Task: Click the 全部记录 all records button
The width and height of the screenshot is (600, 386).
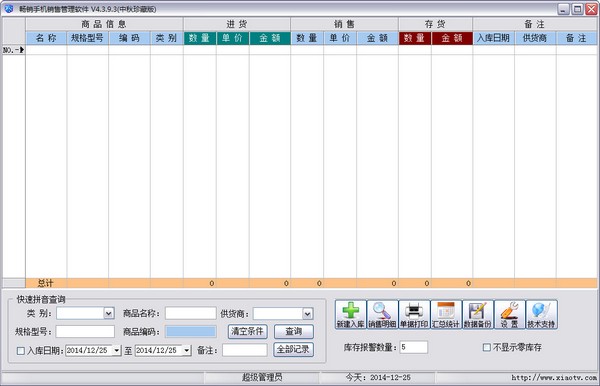Action: click(293, 349)
